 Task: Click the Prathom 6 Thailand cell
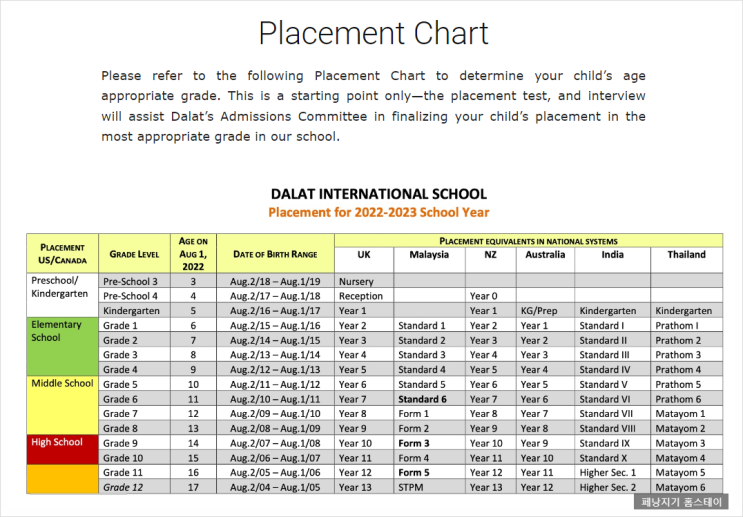click(686, 399)
